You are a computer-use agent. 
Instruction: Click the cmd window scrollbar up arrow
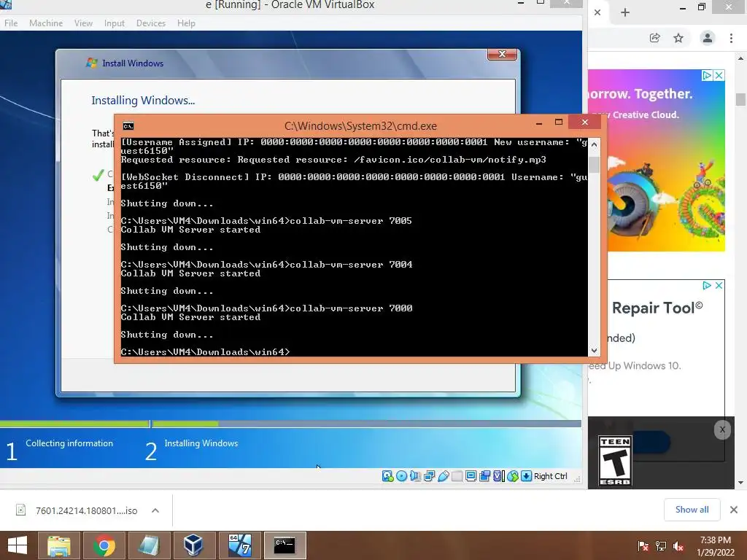pyautogui.click(x=594, y=144)
